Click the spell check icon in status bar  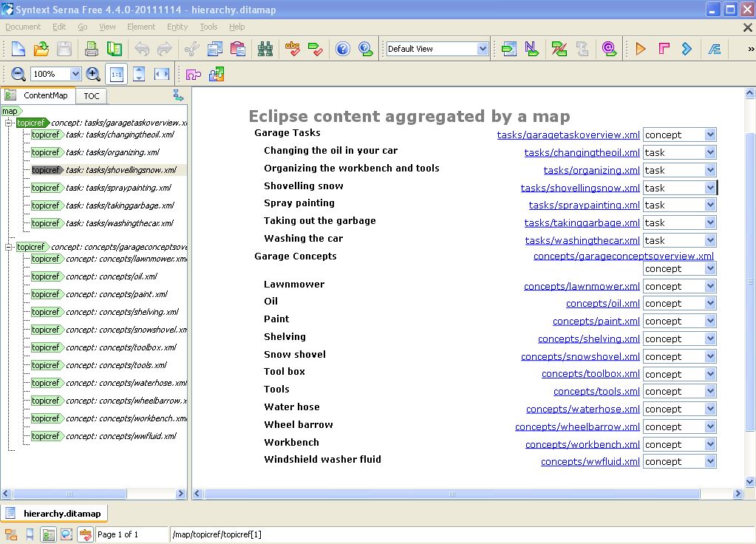point(85,534)
